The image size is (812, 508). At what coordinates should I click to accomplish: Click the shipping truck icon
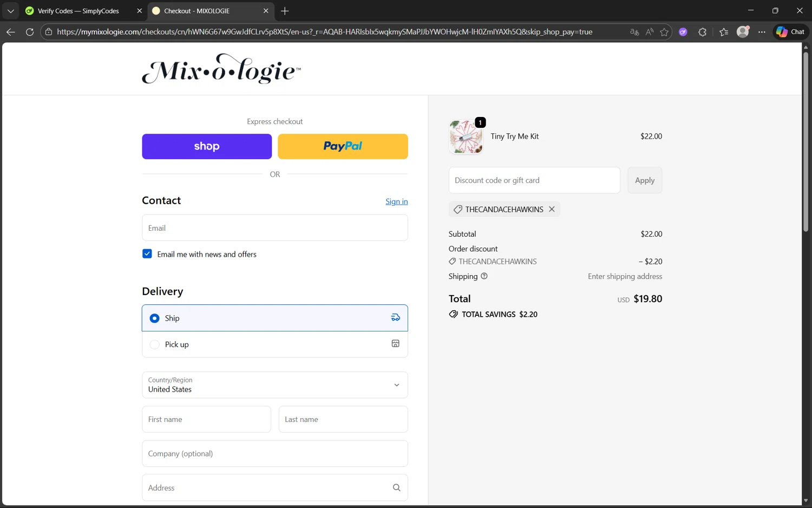coord(396,317)
